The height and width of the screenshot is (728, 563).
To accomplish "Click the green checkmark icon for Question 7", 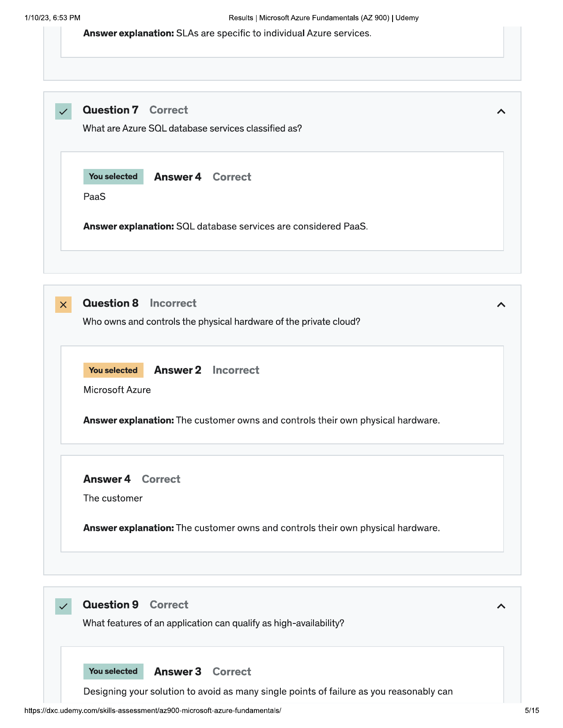I will (x=63, y=112).
